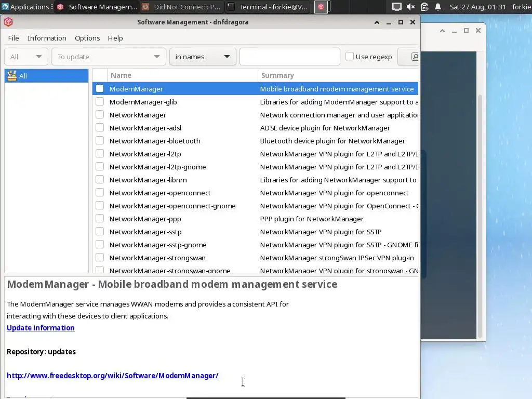The height and width of the screenshot is (399, 532).
Task: Click the search text input field
Action: (x=290, y=57)
